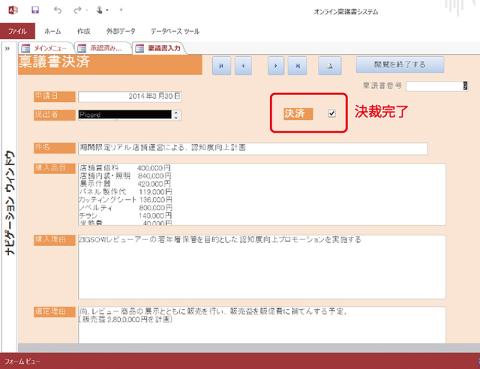Expand the navigation pane with » chevron
The image size is (480, 369).
click(7, 49)
